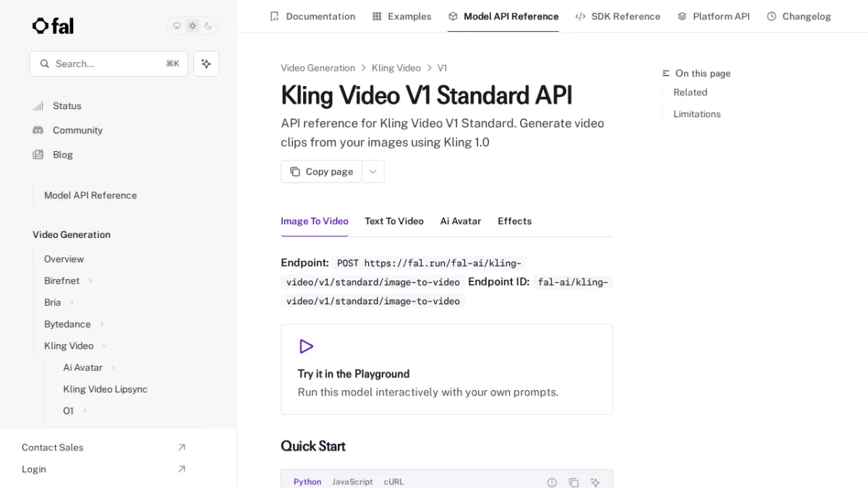Click the Copy page button
The image size is (868, 488).
point(321,171)
